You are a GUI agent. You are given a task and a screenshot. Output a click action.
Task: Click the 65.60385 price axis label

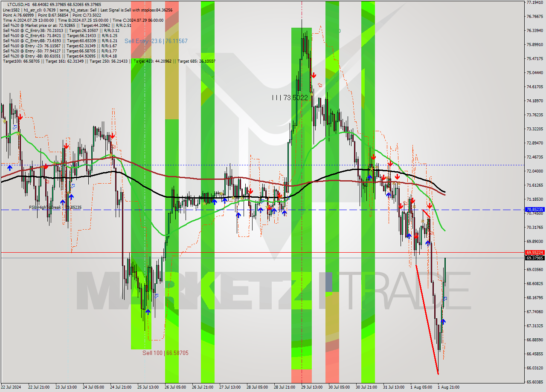[x=535, y=382]
